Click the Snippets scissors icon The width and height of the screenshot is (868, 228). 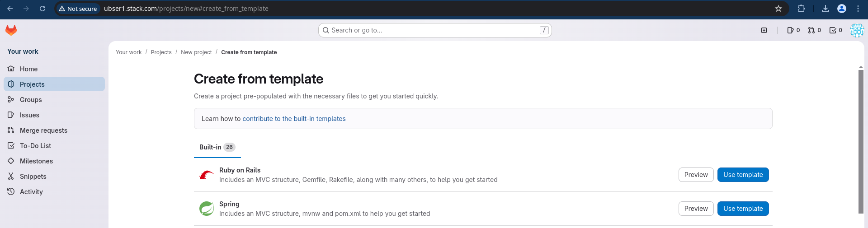click(x=11, y=176)
